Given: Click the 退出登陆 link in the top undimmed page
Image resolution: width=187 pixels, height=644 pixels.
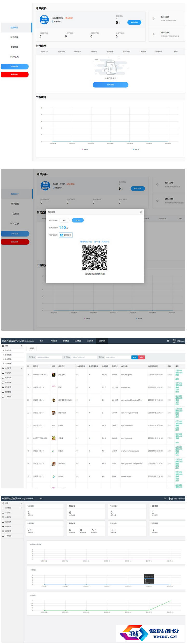Looking at the screenshot, I should click(69, 18).
